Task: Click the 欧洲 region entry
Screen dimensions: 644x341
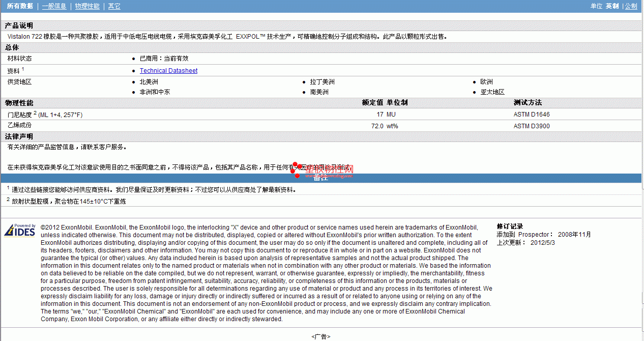Action: 486,82
